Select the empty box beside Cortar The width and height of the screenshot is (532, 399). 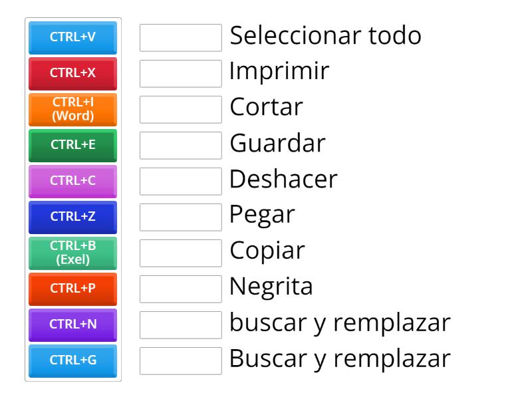pos(180,110)
